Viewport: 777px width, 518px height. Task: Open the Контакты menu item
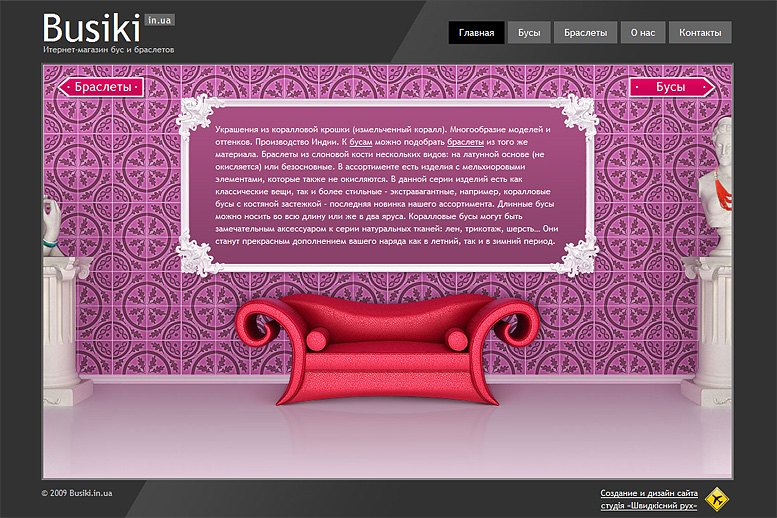pos(700,32)
